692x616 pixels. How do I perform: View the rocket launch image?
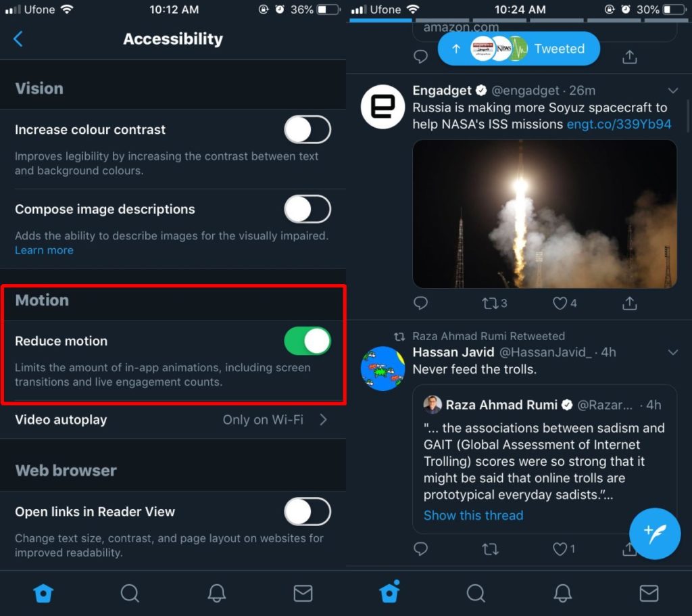(x=545, y=214)
